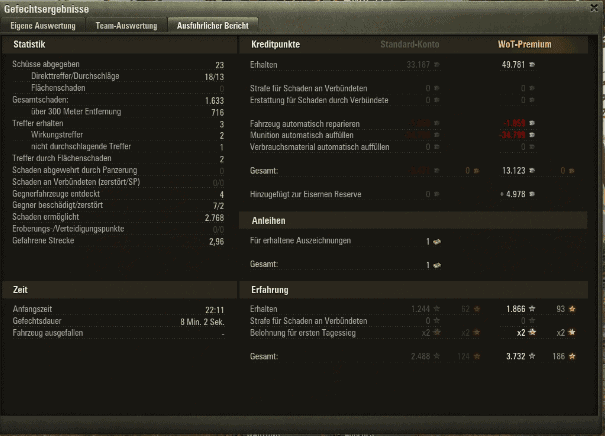
Task: Switch to the Eigene Auswertung tab
Action: click(43, 26)
